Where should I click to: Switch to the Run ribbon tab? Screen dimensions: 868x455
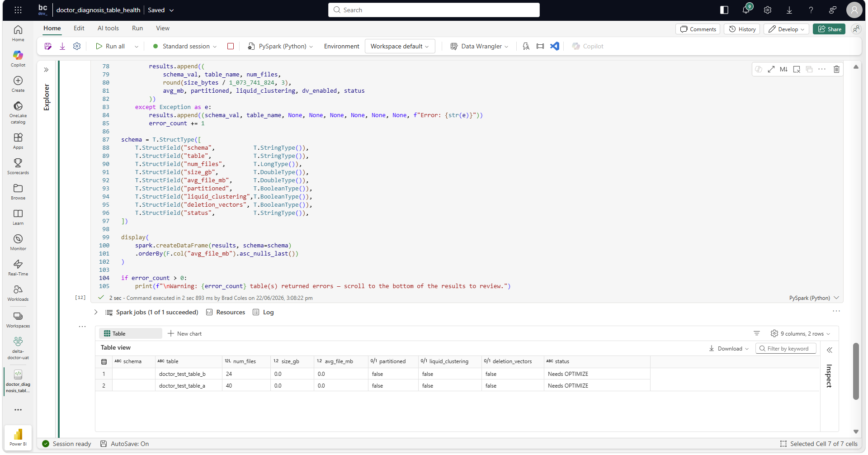(x=137, y=28)
